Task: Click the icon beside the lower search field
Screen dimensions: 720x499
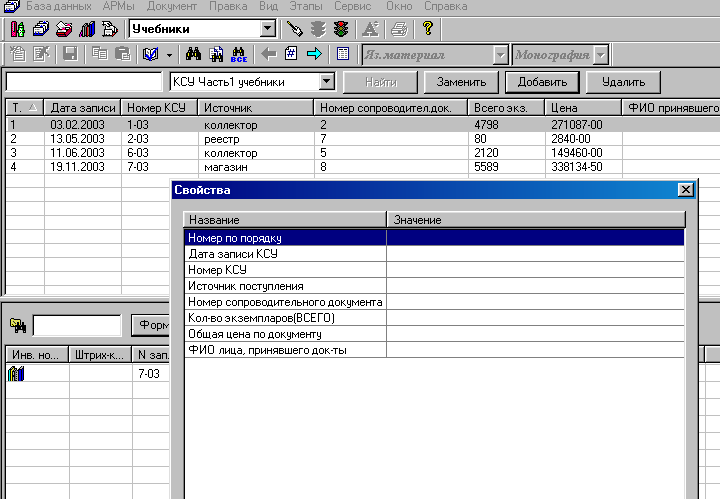Action: coord(18,325)
